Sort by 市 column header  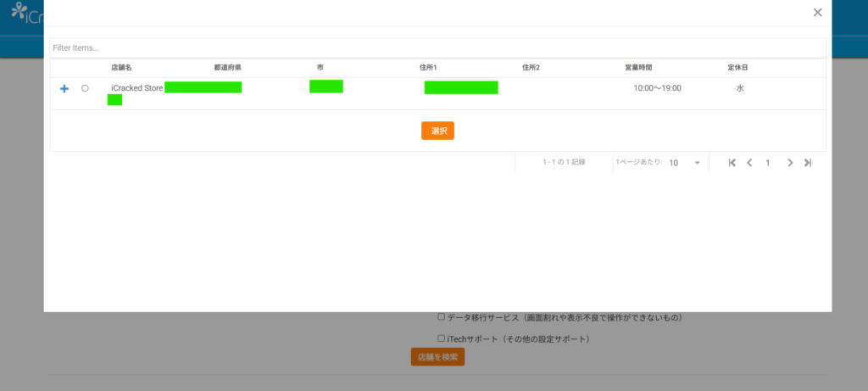pyautogui.click(x=320, y=68)
